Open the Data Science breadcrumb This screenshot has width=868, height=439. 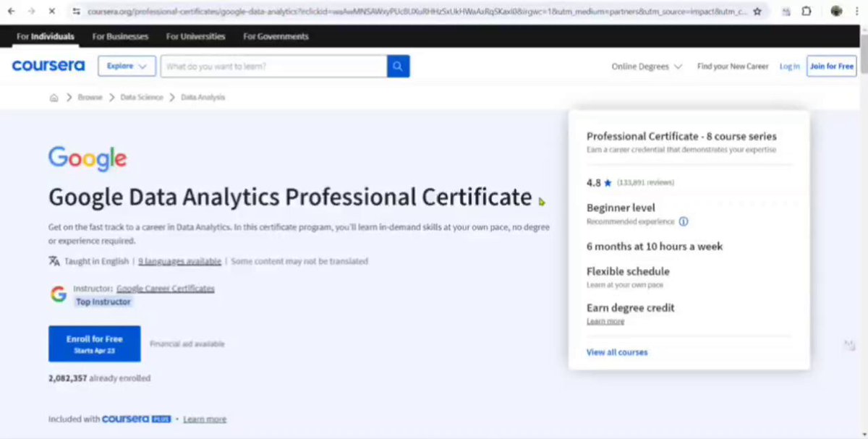coord(142,97)
